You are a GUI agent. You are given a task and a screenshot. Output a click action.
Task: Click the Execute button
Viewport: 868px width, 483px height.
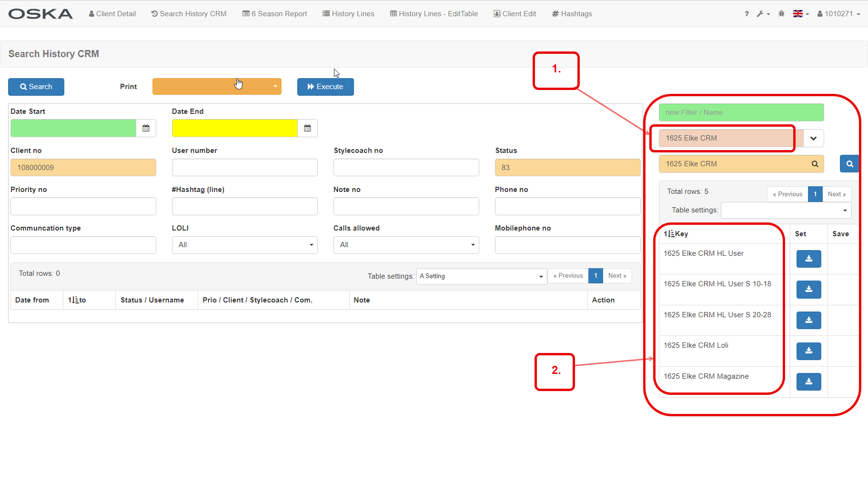click(325, 87)
